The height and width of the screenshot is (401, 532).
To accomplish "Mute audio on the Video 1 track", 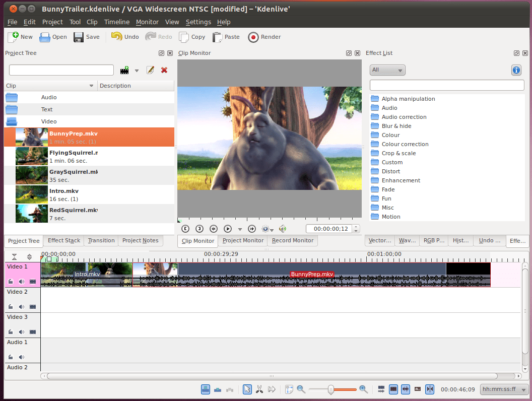I will 21,282.
